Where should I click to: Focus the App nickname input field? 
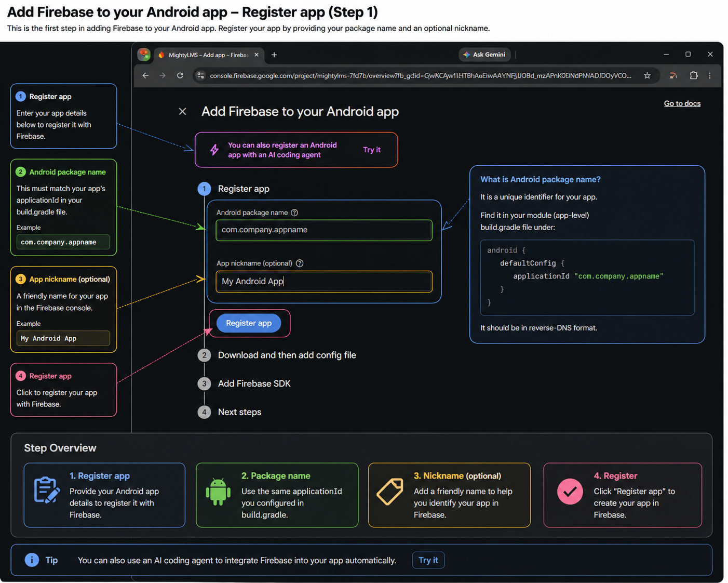(x=324, y=281)
